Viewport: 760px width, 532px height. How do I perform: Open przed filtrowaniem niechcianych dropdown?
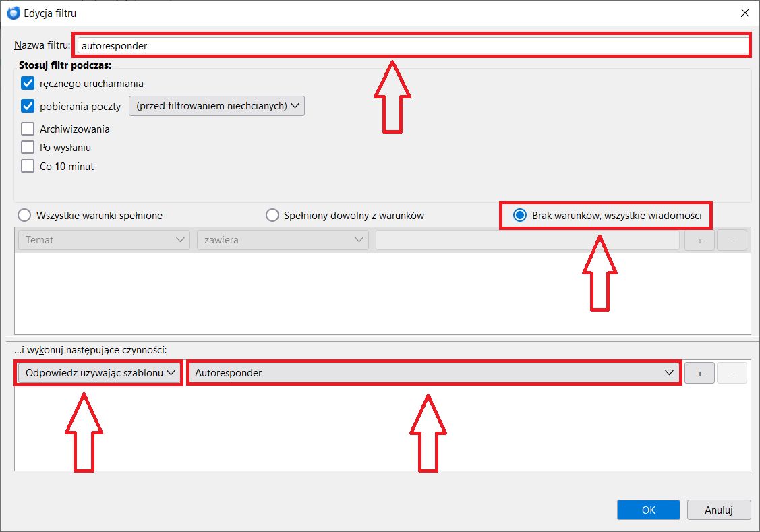[x=216, y=106]
